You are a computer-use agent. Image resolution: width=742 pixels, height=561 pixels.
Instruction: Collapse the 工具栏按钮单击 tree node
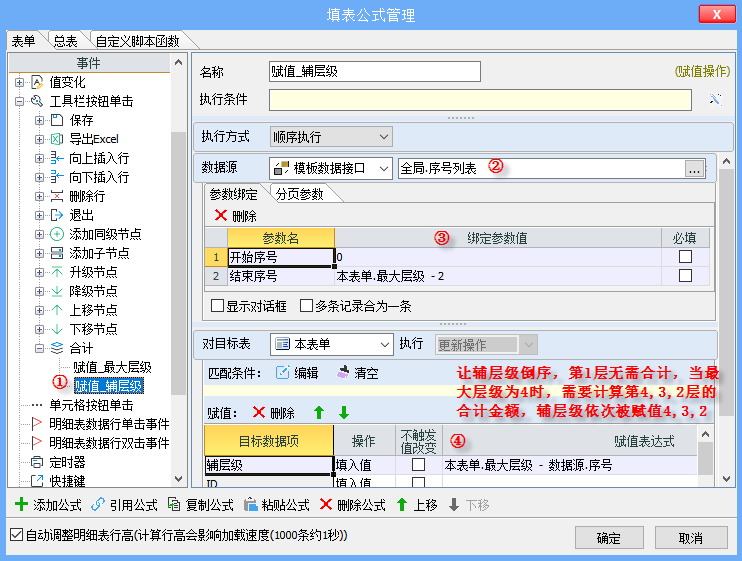click(19, 101)
